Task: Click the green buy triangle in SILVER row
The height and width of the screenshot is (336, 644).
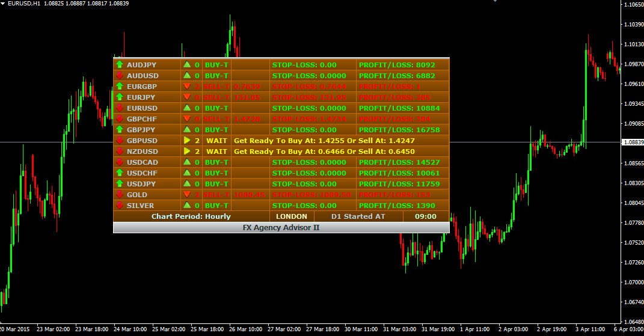Action: tap(187, 206)
